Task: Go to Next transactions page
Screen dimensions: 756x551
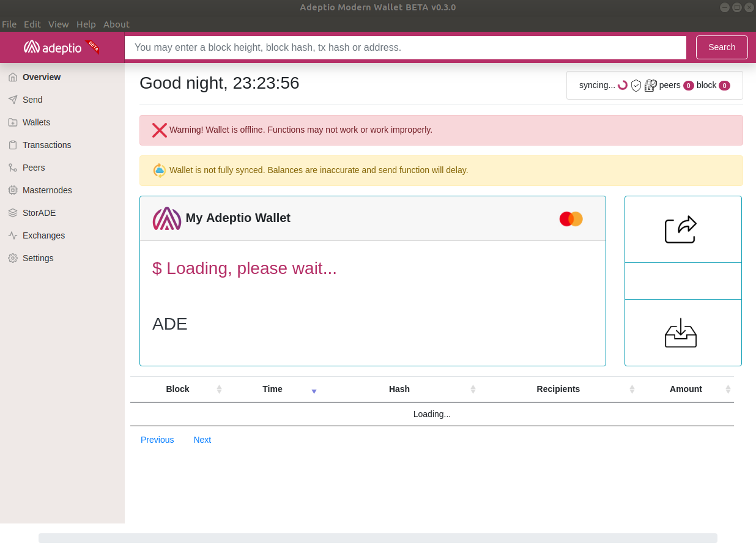Action: [x=202, y=440]
